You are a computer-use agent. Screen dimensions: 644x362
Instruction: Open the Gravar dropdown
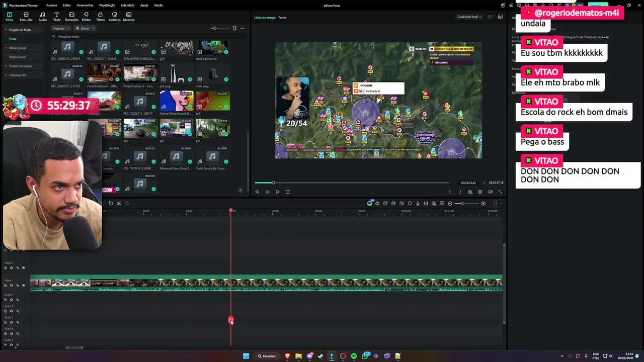coord(85,28)
